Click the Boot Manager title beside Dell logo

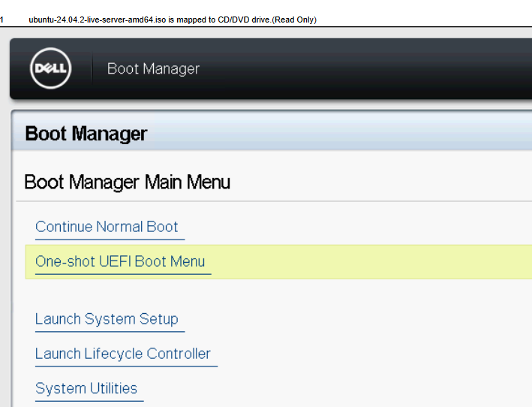click(153, 69)
